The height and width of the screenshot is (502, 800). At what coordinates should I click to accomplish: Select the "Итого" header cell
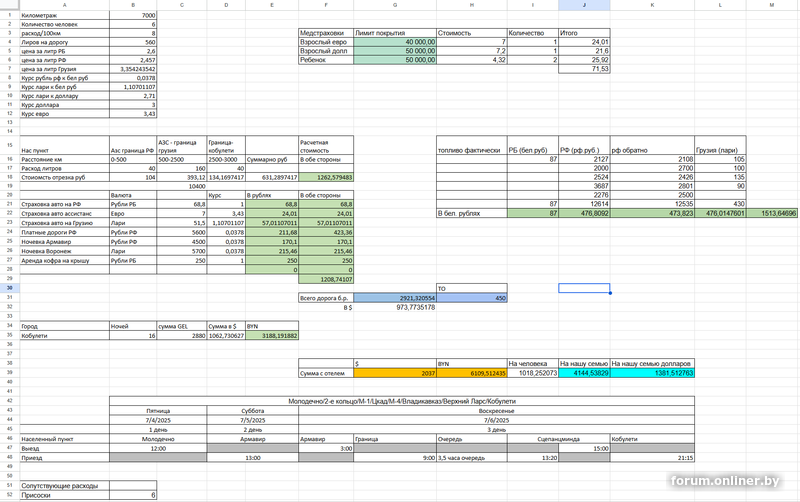point(584,33)
